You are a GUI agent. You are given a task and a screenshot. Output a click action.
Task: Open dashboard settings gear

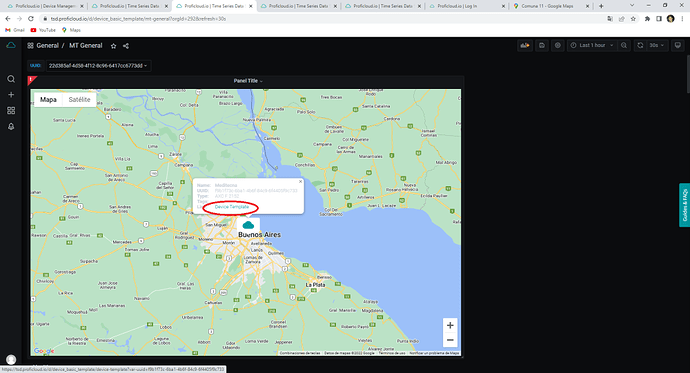coord(558,45)
